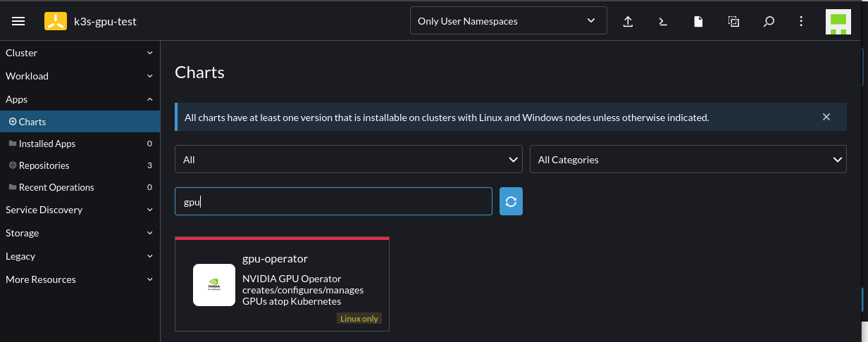The width and height of the screenshot is (868, 342).
Task: Expand the Legacy sidebar section
Action: pos(80,256)
